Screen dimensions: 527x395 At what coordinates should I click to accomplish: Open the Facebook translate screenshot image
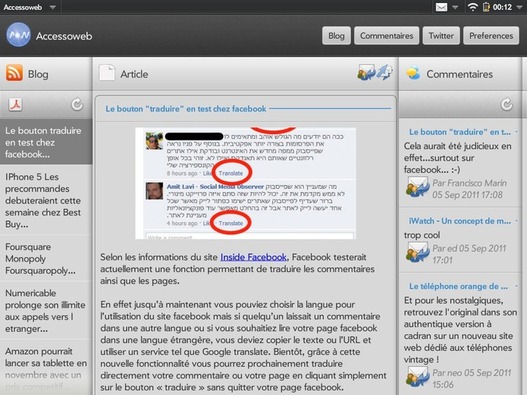pyautogui.click(x=245, y=183)
